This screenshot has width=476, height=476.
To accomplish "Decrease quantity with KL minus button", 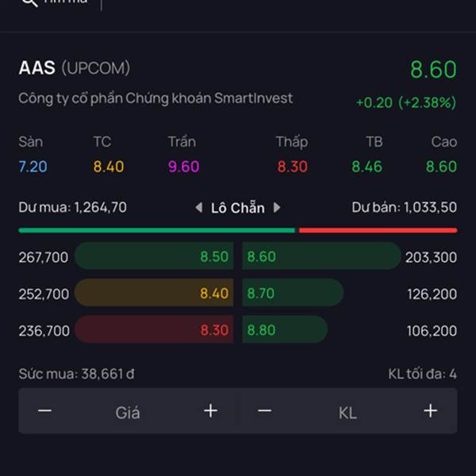I will click(x=265, y=411).
